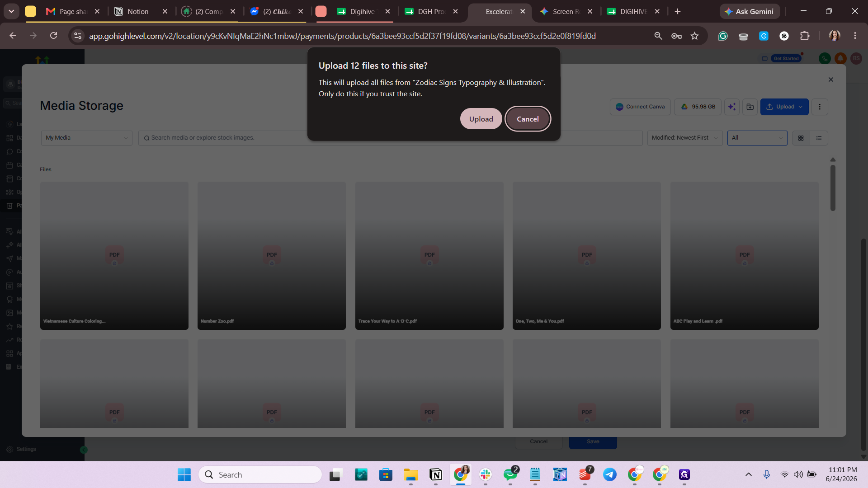This screenshot has width=868, height=488.
Task: Open the Grammarly extension icon
Action: tap(723, 36)
